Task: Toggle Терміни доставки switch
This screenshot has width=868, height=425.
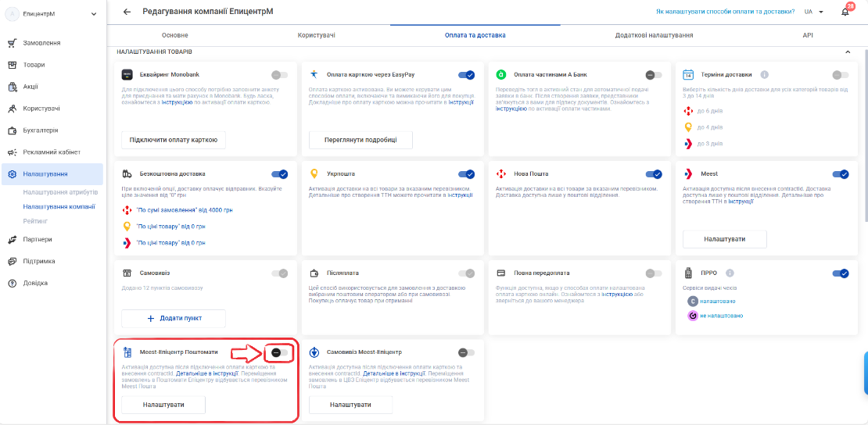Action: [x=841, y=75]
